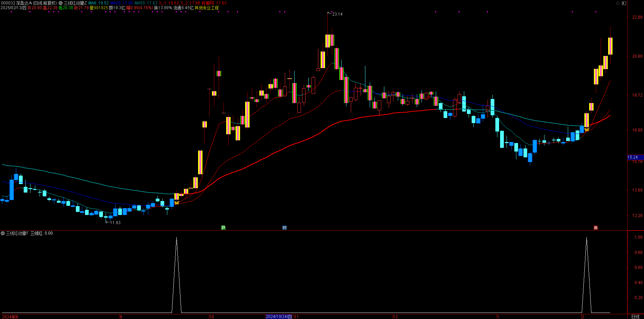Click the 23.14 high price annotation
The image size is (644, 319).
pos(337,14)
